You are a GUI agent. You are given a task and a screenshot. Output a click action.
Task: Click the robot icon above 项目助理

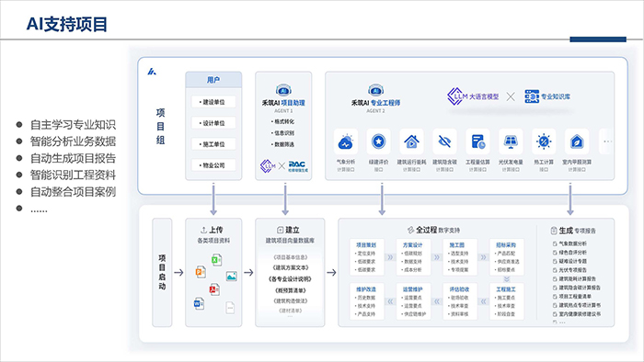(x=283, y=90)
